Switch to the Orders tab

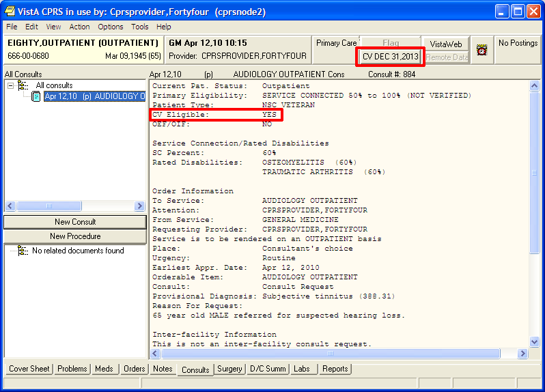click(x=134, y=369)
